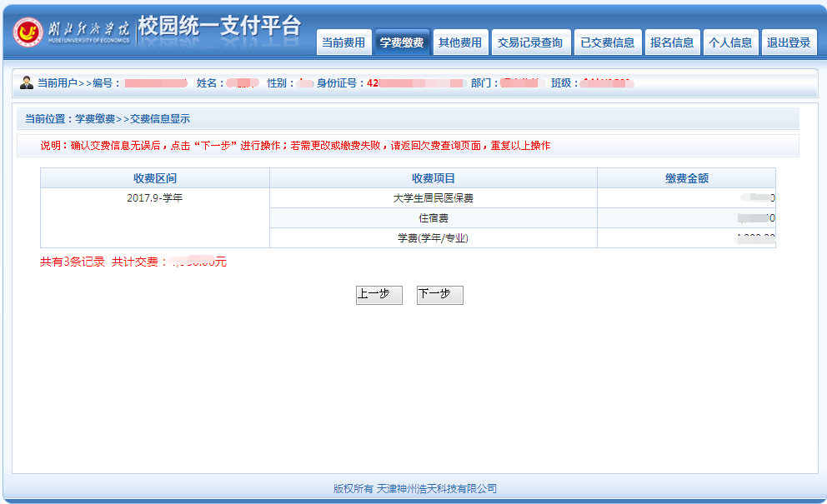The image size is (827, 504).
Task: Click the current user avatar icon
Action: [x=27, y=82]
